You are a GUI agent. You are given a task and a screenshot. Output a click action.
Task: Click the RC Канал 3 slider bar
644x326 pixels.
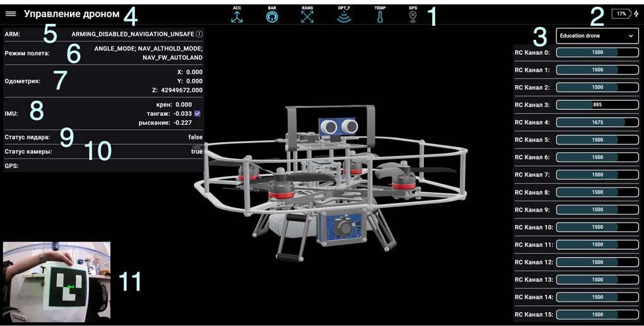[597, 105]
